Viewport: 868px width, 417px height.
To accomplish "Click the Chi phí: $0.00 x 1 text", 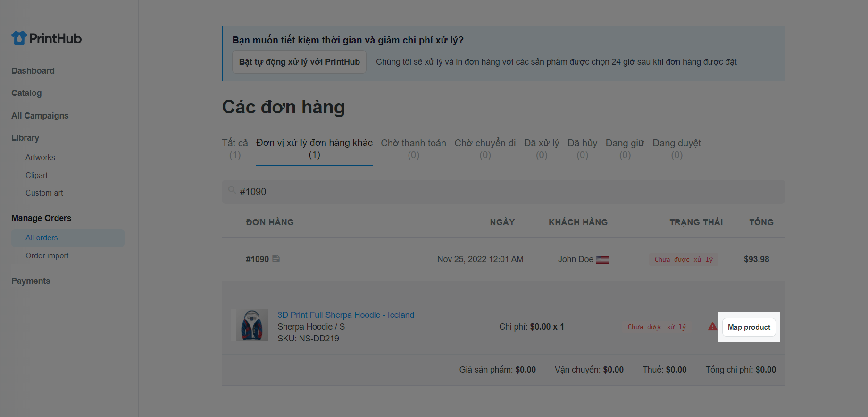I will [532, 327].
